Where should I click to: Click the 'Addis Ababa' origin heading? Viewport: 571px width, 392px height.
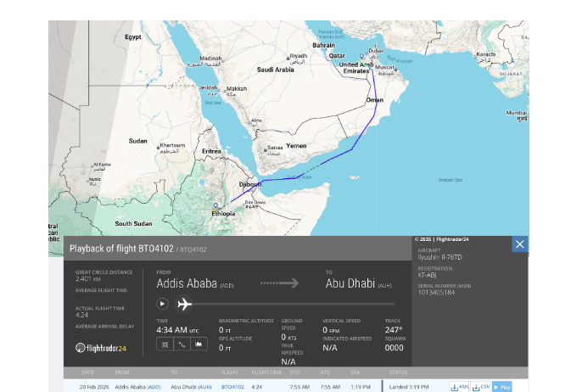pyautogui.click(x=187, y=283)
